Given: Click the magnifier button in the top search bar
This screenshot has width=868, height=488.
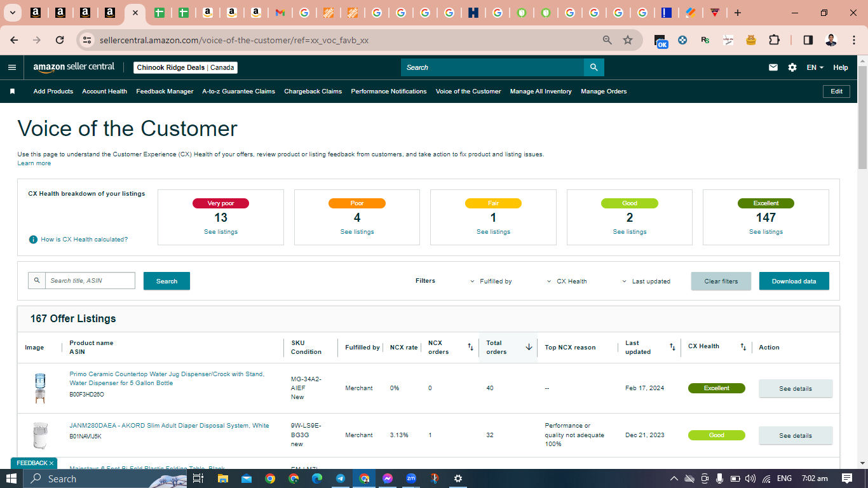Looking at the screenshot, I should click(x=593, y=67).
